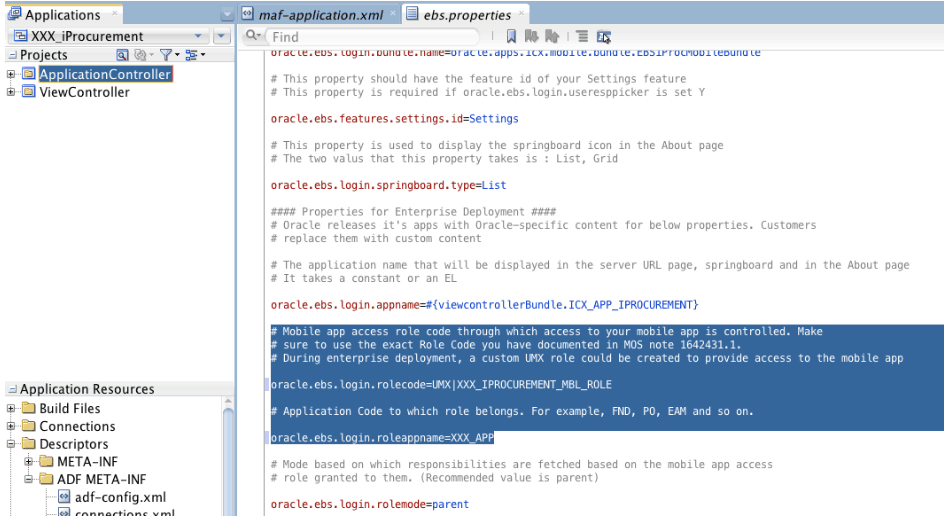Collapse the Application Resources section
Image resolution: width=944 pixels, height=518 pixels.
12,389
